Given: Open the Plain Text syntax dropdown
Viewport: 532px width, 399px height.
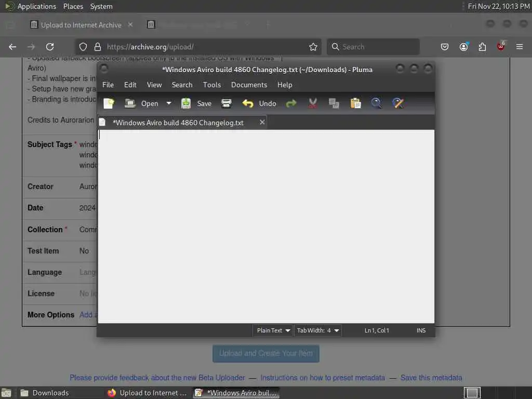Looking at the screenshot, I should (x=273, y=330).
